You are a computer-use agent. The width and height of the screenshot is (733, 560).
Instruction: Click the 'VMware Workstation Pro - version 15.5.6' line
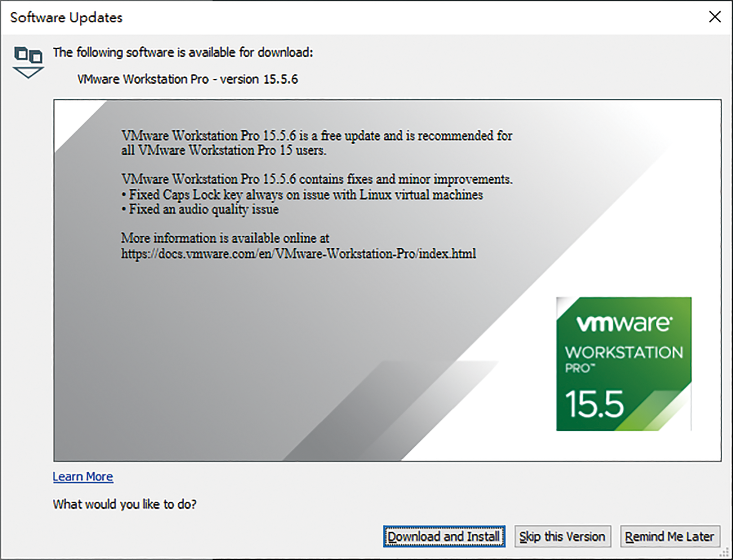[x=188, y=79]
